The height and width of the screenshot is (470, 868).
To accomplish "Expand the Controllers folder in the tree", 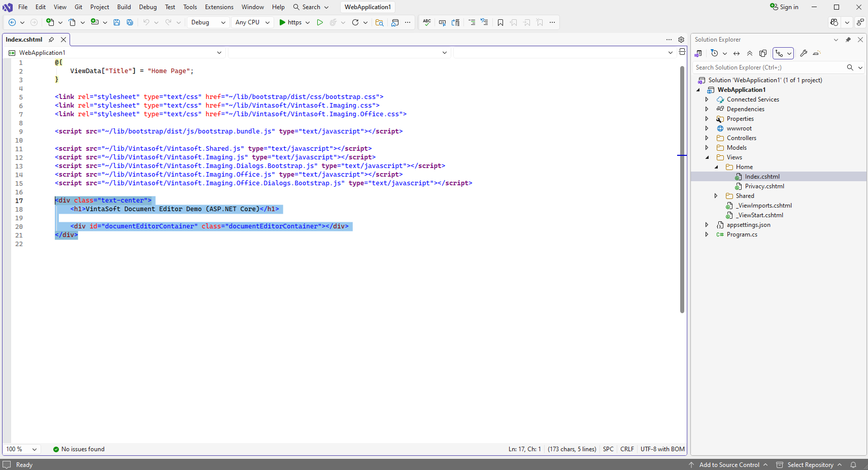I will pyautogui.click(x=707, y=138).
